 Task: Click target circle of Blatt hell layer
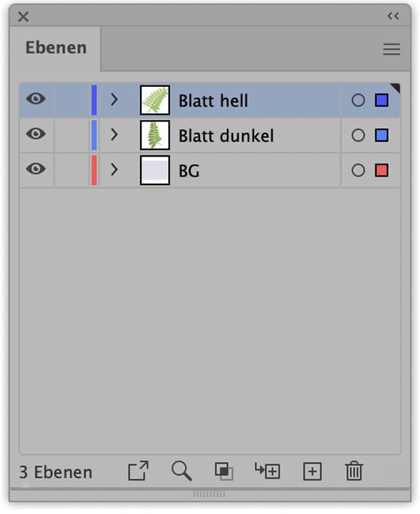coord(358,100)
